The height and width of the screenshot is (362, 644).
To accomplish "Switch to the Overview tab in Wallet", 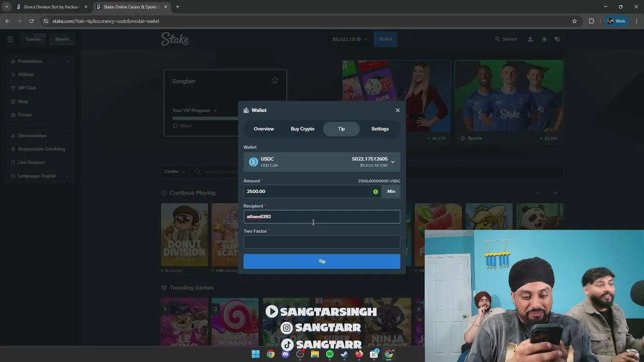I will click(264, 129).
